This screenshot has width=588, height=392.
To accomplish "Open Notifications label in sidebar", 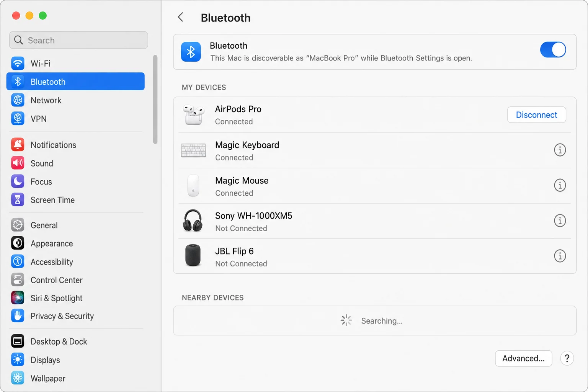I will pos(53,145).
